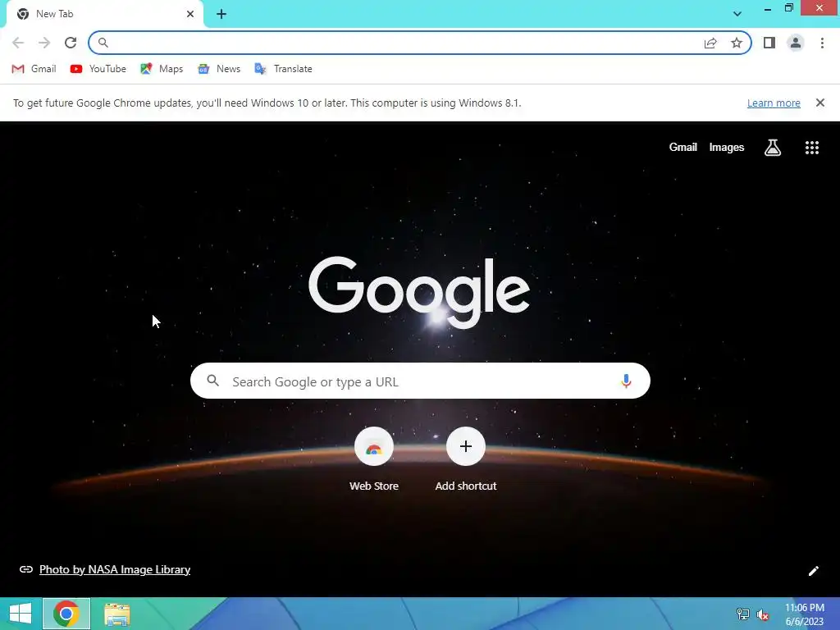Click the Learn more link

[774, 103]
